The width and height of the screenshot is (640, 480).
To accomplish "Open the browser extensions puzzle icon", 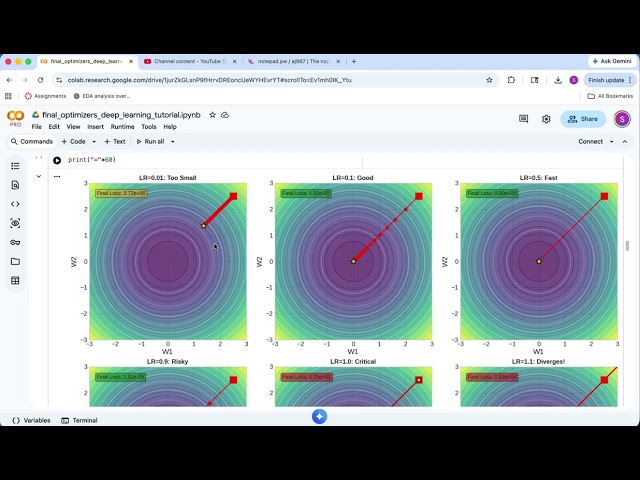I will pyautogui.click(x=511, y=80).
